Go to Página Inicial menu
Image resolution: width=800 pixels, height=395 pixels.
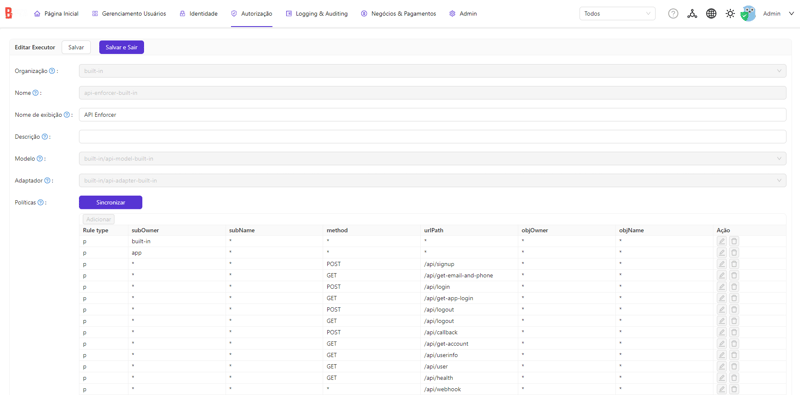(56, 14)
